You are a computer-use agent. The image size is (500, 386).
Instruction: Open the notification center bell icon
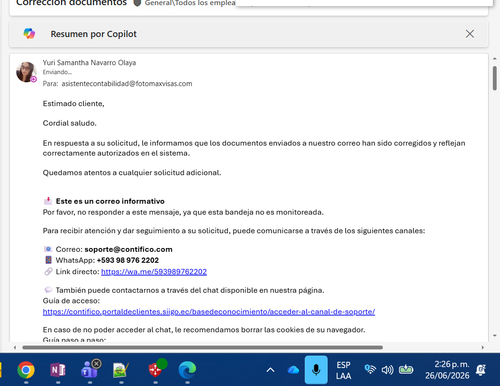coord(481,370)
